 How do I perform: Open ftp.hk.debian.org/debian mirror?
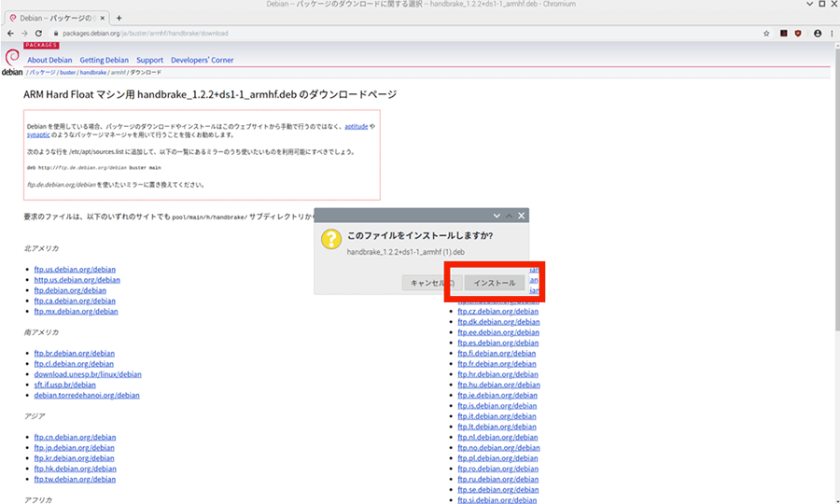75,469
